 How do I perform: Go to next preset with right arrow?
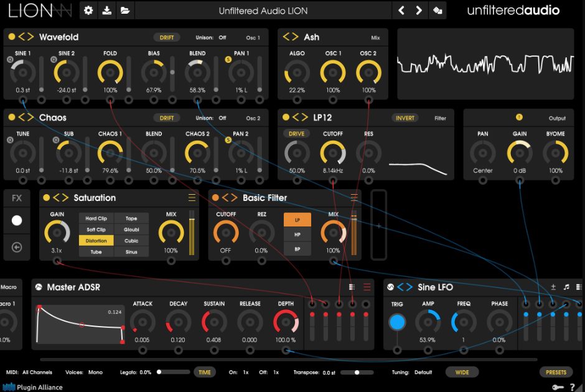point(419,11)
